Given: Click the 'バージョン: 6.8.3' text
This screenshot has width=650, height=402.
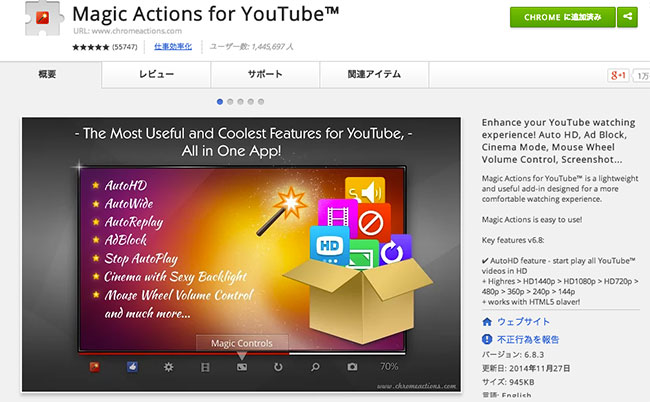Looking at the screenshot, I should [x=513, y=355].
